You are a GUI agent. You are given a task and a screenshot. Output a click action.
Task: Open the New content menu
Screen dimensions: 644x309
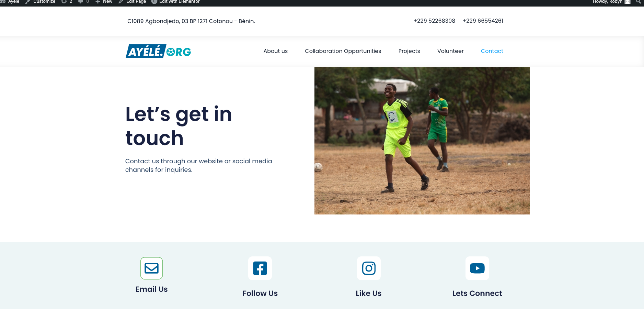(104, 2)
